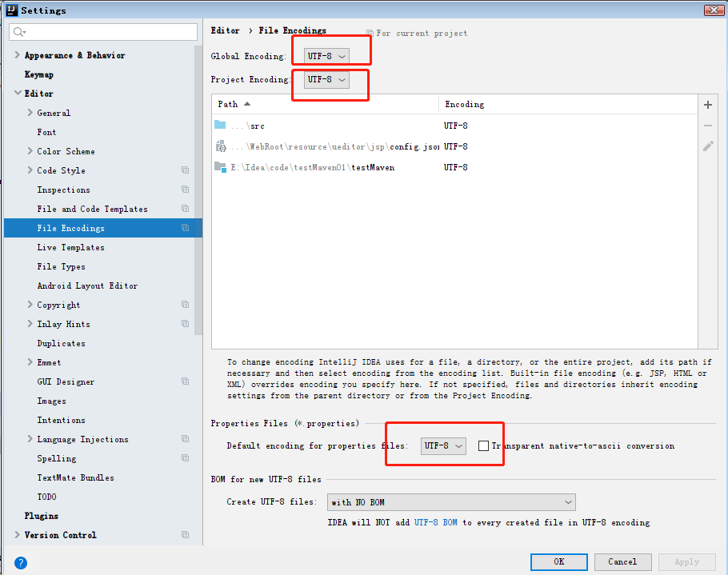
Task: Click the search magnifier icon
Action: 19,31
